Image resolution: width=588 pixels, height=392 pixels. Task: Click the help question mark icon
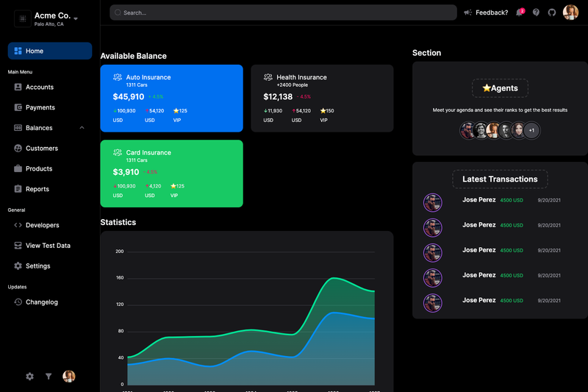coord(536,13)
